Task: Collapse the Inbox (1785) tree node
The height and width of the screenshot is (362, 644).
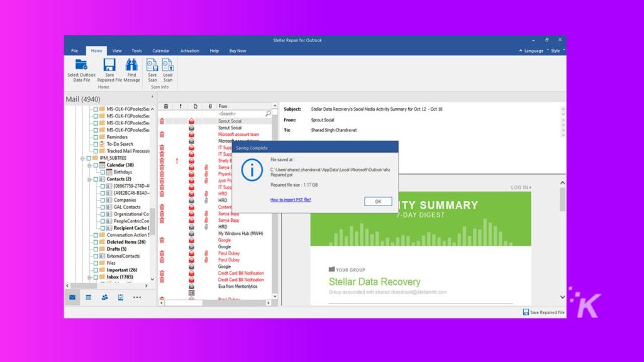Action: [x=89, y=277]
